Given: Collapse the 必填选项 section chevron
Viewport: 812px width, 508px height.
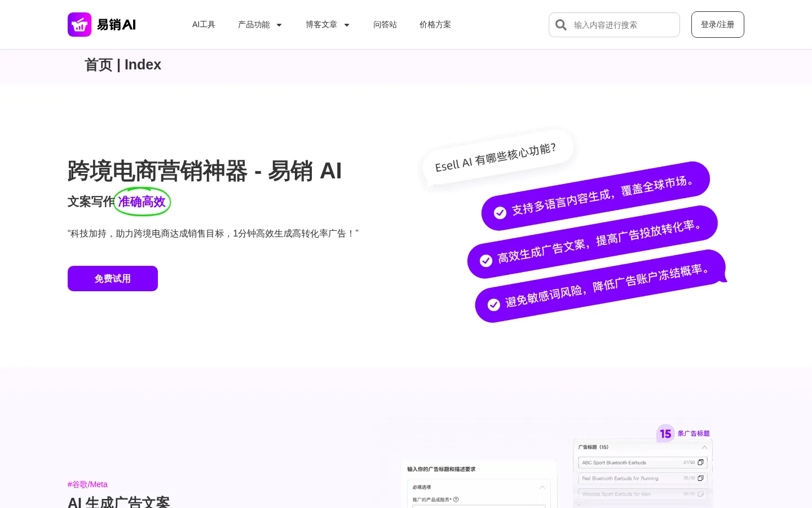Looking at the screenshot, I should (542, 487).
